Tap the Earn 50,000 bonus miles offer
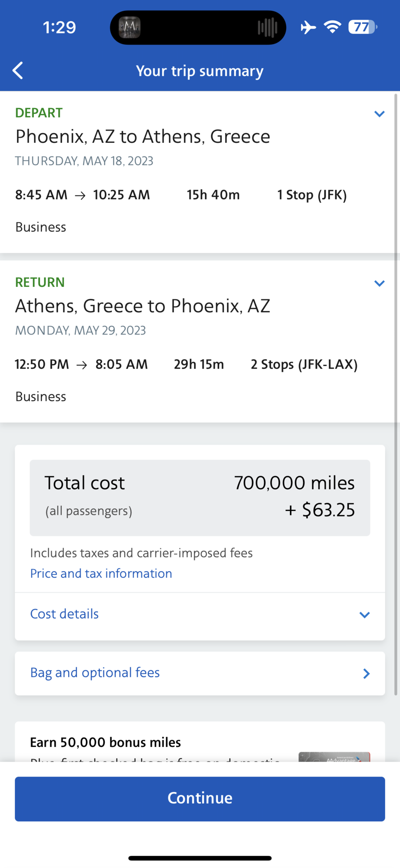This screenshot has width=400, height=868. (105, 742)
